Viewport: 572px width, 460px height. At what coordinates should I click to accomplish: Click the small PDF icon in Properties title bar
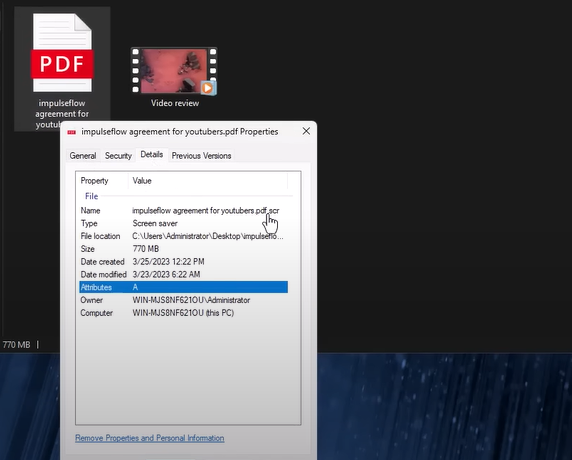[x=72, y=132]
